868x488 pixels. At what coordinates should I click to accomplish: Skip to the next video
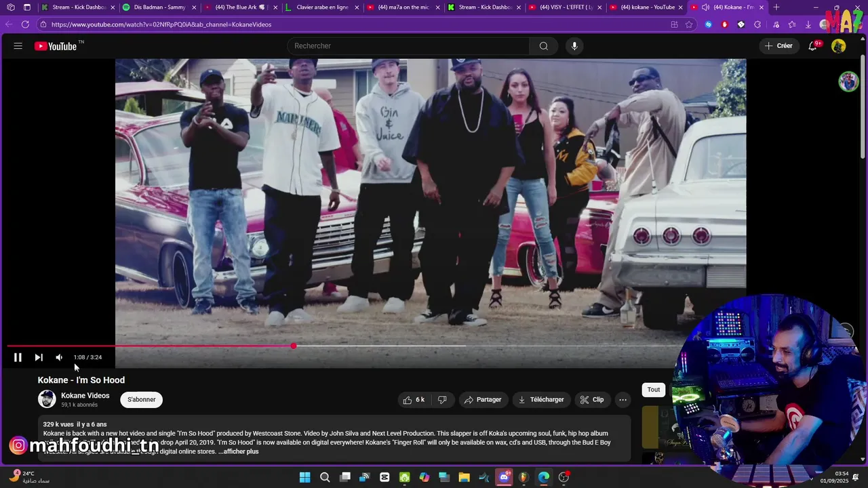coord(39,357)
